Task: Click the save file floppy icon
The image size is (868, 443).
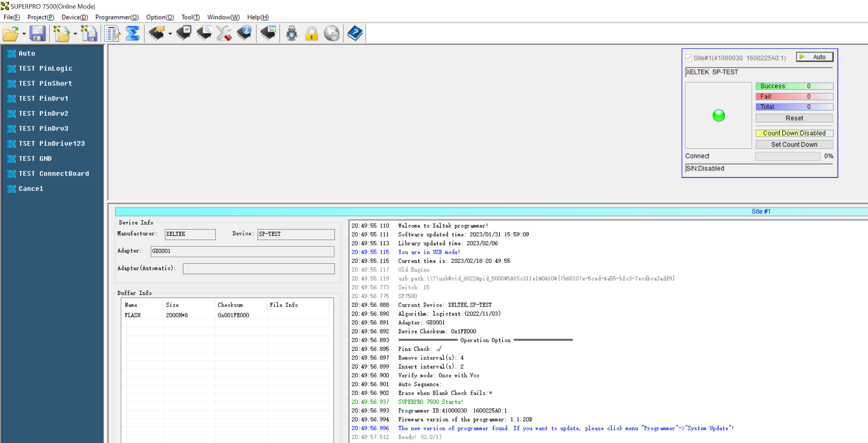Action: (x=38, y=34)
